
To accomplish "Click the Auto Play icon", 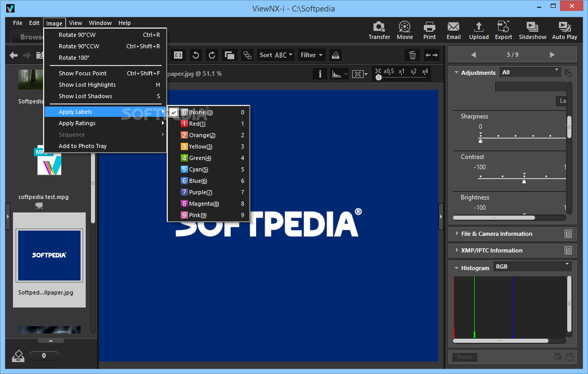I will click(565, 26).
